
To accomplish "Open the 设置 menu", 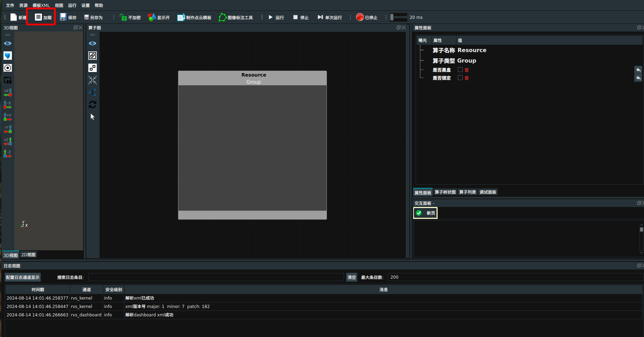I will coord(86,5).
